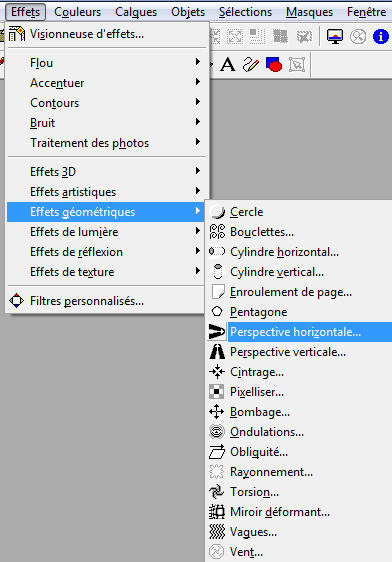Open the Calques menu
The height and width of the screenshot is (562, 392).
(136, 12)
